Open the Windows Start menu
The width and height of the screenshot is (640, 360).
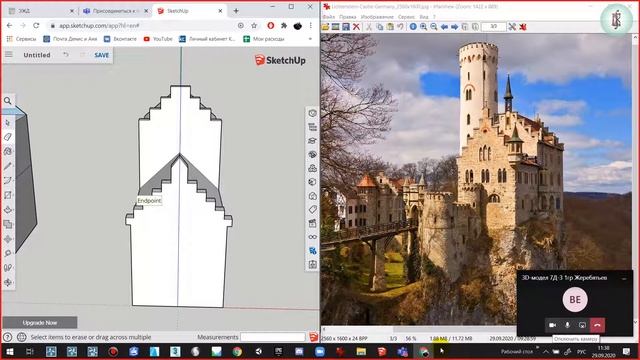(9, 351)
